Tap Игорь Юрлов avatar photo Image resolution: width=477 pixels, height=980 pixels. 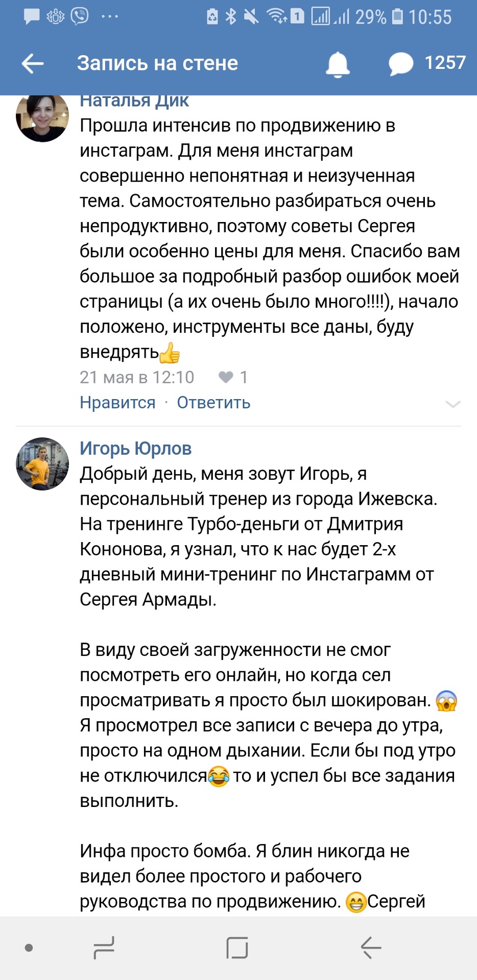point(42,463)
